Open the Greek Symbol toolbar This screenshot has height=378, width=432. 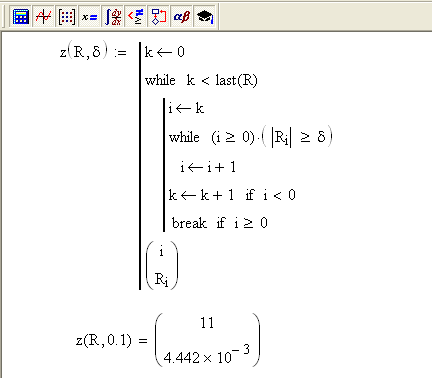click(181, 16)
